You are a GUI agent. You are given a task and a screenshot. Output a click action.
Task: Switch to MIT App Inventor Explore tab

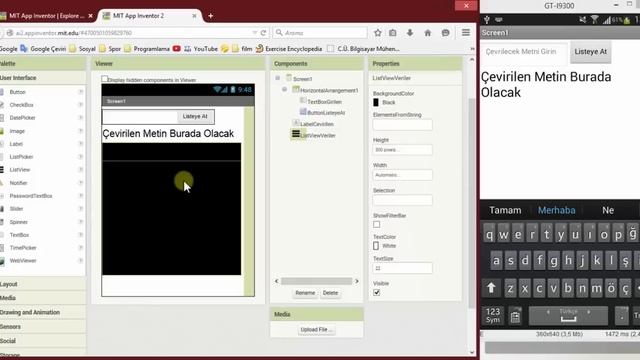[46, 16]
